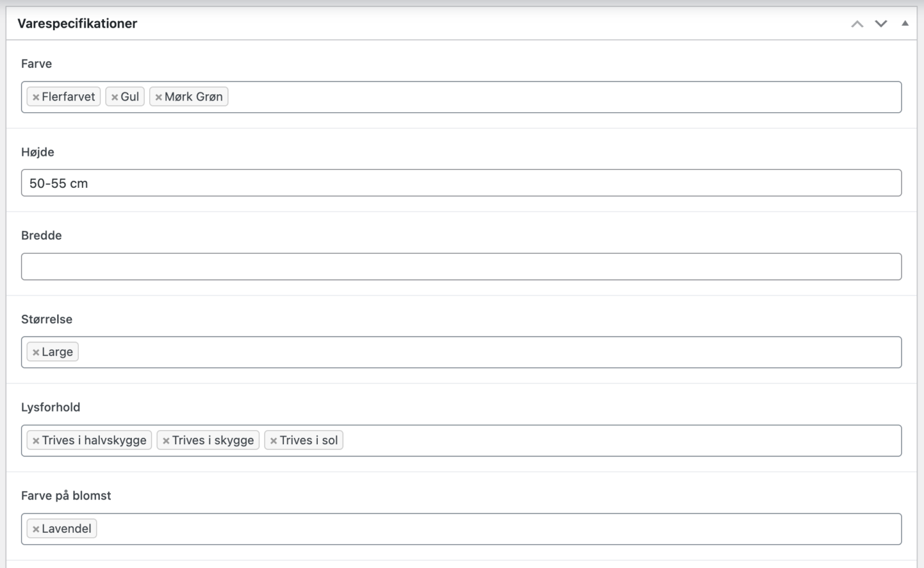Image resolution: width=924 pixels, height=568 pixels.
Task: Focus the empty Bredde input field
Action: (461, 267)
